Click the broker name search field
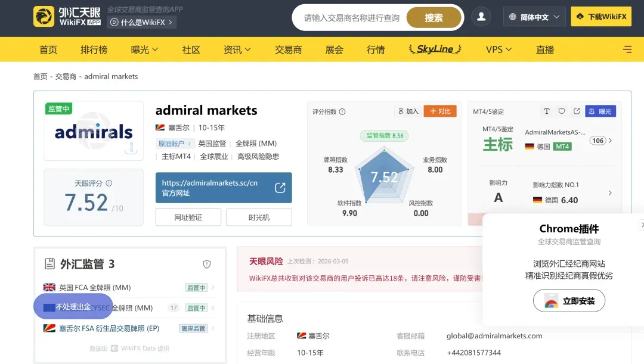Image resolution: width=644 pixels, height=364 pixels. tap(351, 18)
